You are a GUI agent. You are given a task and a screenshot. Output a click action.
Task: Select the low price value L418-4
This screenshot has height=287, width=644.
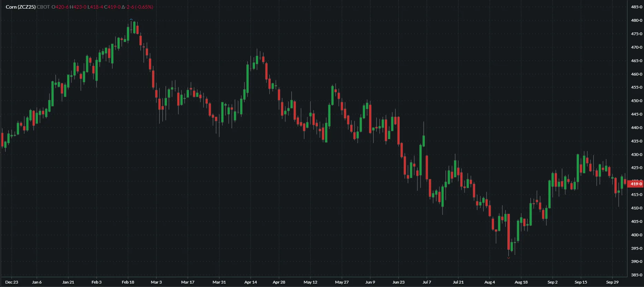click(x=95, y=7)
